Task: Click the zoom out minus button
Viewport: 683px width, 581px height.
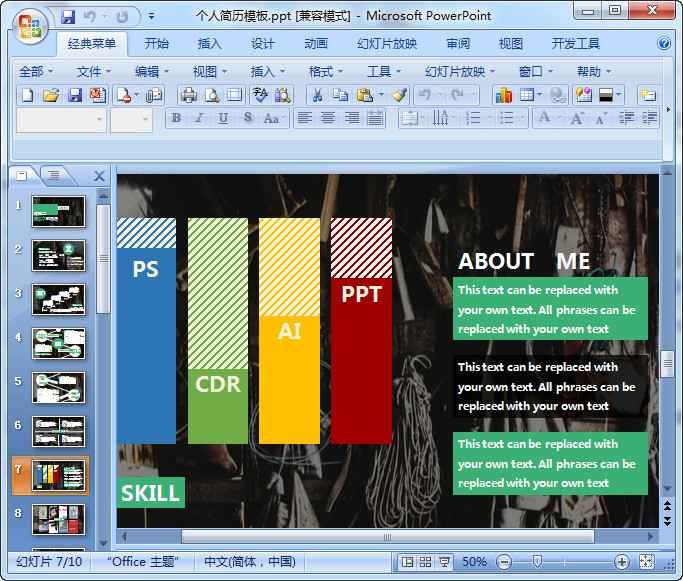Action: click(504, 562)
